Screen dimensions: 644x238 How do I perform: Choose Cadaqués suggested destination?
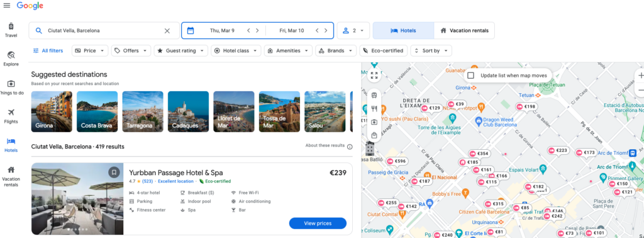[x=188, y=111]
